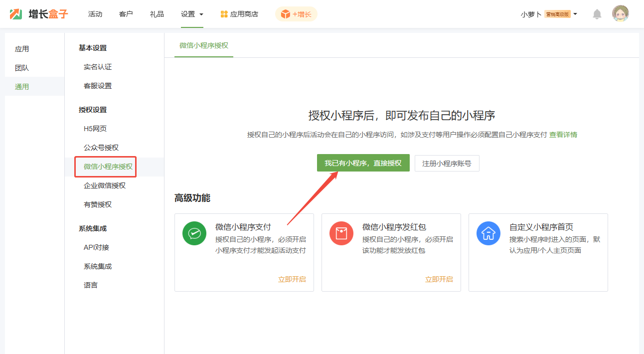The width and height of the screenshot is (644, 354).
Task: Click the 高级功能 heading
Action: pyautogui.click(x=192, y=198)
